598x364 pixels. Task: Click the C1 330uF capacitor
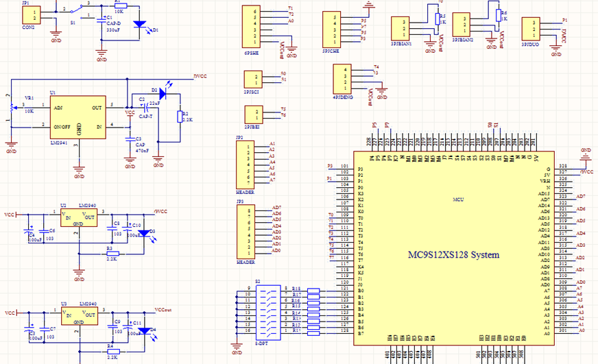(x=101, y=21)
